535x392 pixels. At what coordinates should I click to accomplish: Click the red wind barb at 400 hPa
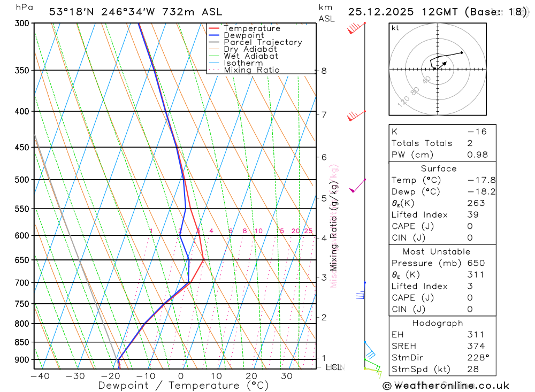coord(356,116)
